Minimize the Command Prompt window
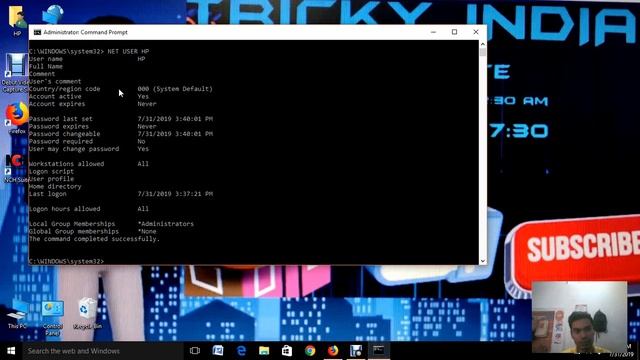640x360 pixels. pos(433,32)
